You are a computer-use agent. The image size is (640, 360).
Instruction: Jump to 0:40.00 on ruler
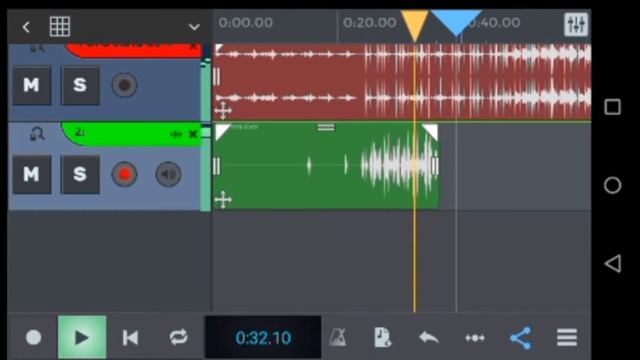494,22
